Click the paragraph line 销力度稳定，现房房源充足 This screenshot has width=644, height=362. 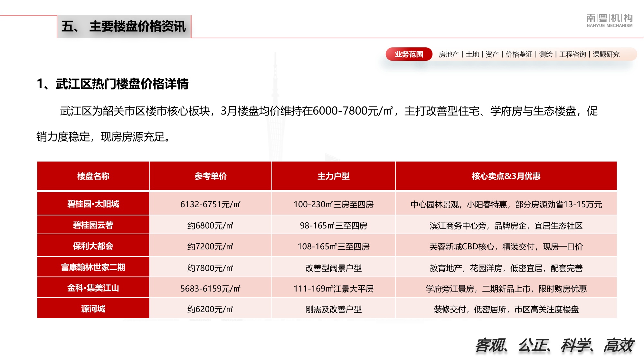click(x=103, y=137)
